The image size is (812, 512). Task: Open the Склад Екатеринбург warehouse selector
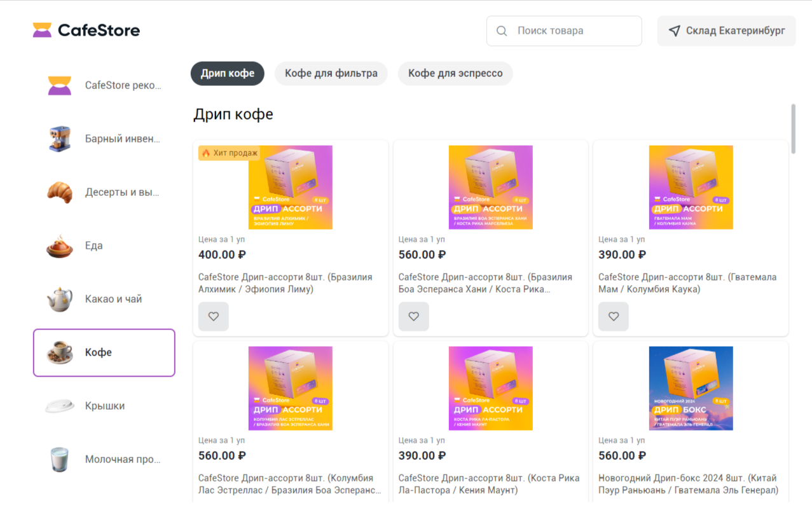pos(726,31)
